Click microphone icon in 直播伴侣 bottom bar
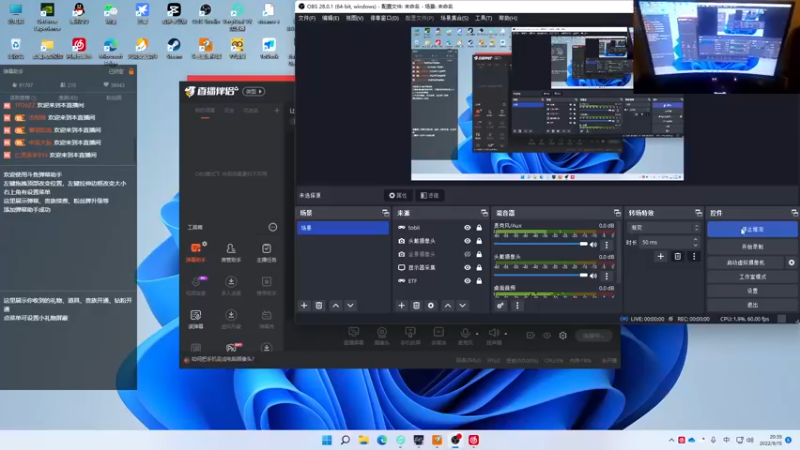The width and height of the screenshot is (800, 450). click(x=465, y=335)
